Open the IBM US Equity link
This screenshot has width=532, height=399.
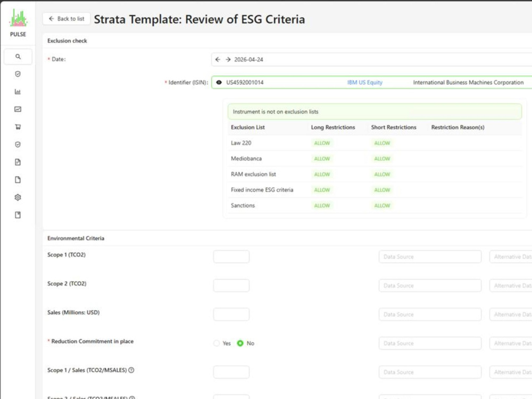[365, 82]
